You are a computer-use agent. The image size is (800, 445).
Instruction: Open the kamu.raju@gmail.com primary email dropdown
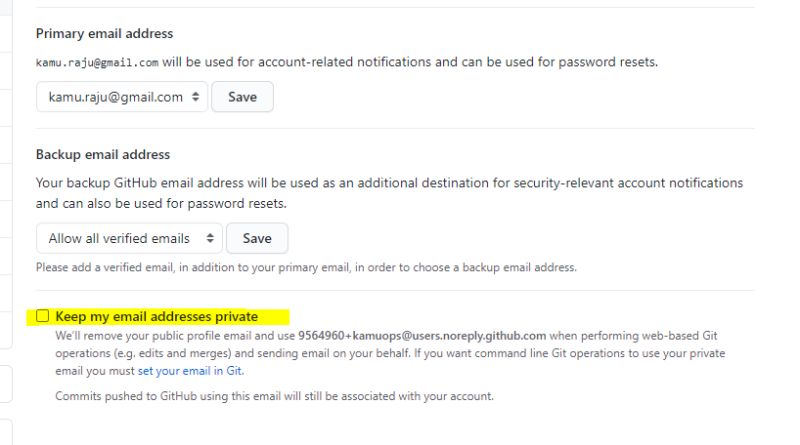[x=122, y=96]
